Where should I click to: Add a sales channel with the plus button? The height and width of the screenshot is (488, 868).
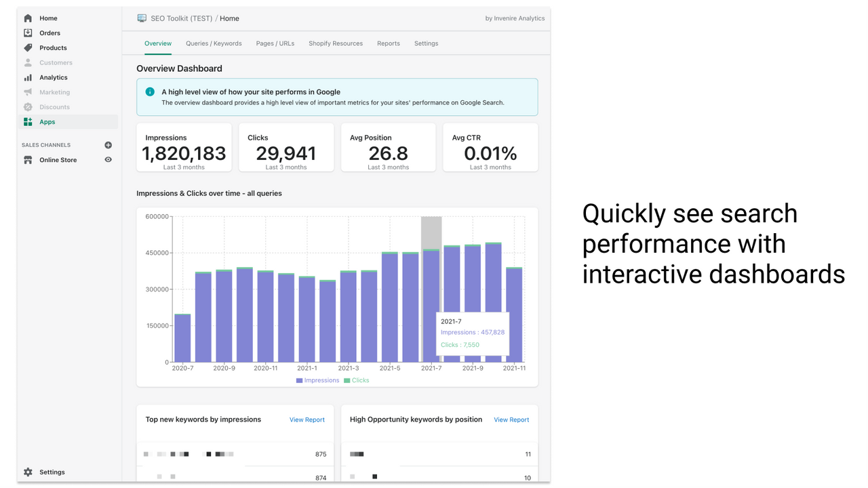108,144
